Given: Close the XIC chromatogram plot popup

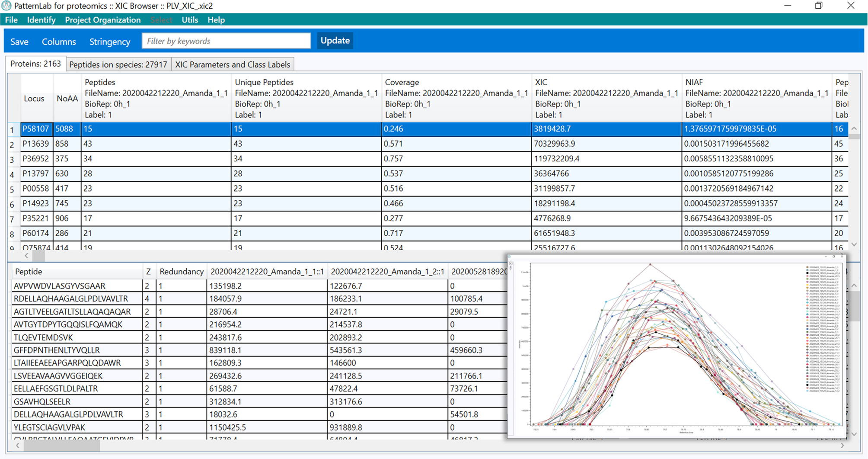Looking at the screenshot, I should tap(842, 257).
